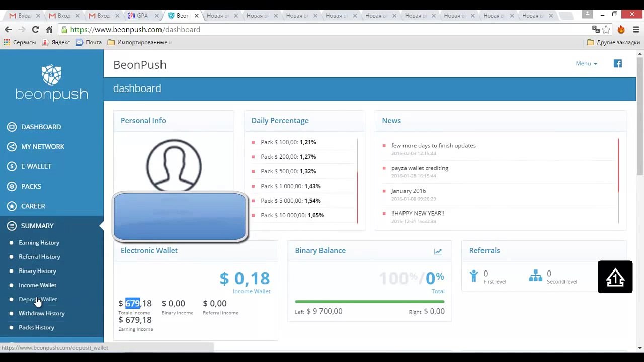This screenshot has height=362, width=644.
Task: Open the Импортированные bookmarks folder
Action: tap(140, 43)
